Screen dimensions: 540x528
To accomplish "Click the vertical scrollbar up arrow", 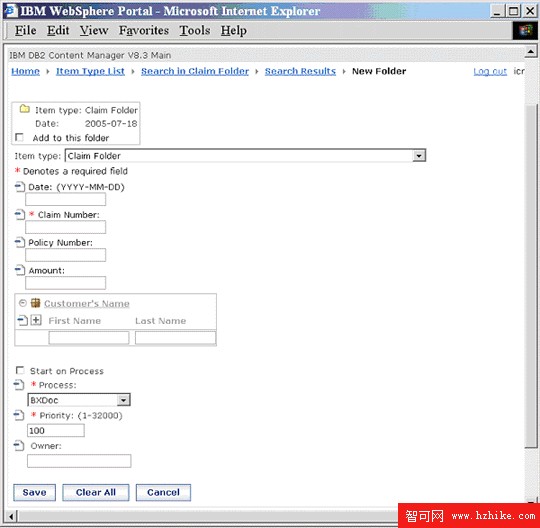I will 531,52.
